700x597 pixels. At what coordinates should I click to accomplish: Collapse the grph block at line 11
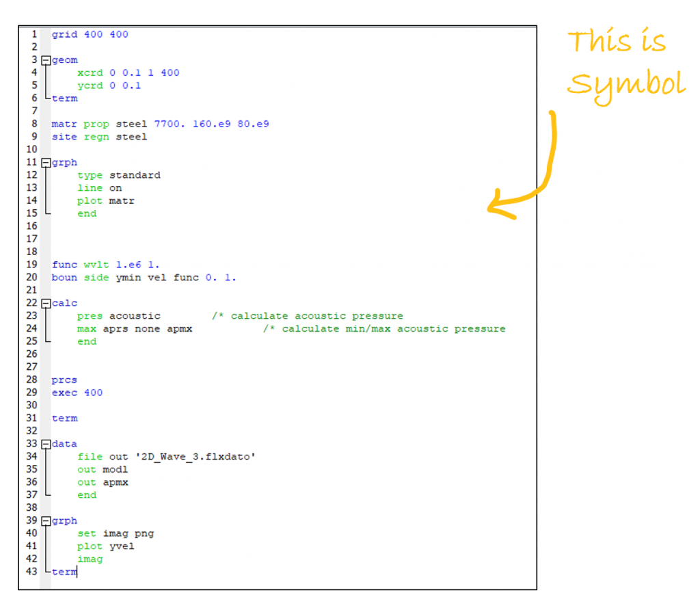[x=46, y=162]
